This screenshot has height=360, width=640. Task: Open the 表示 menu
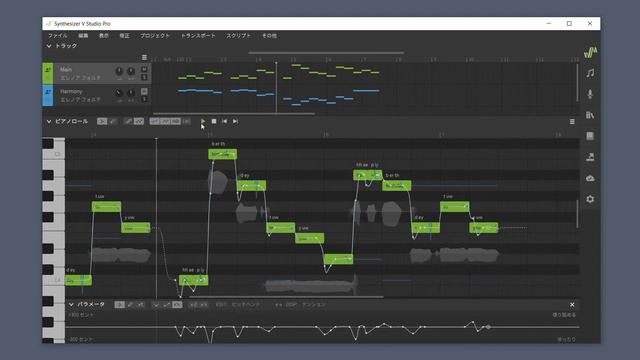coord(104,36)
